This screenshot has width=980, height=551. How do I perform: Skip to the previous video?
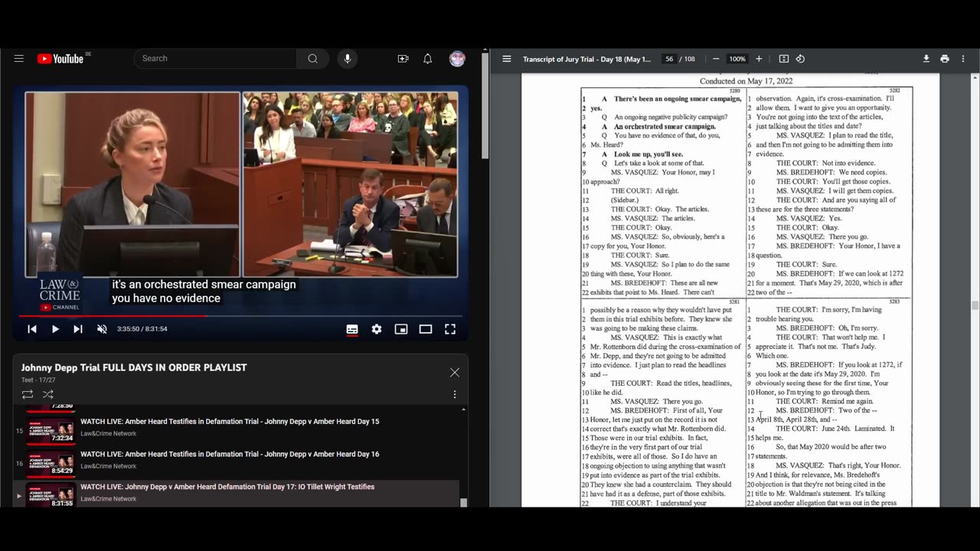tap(32, 329)
